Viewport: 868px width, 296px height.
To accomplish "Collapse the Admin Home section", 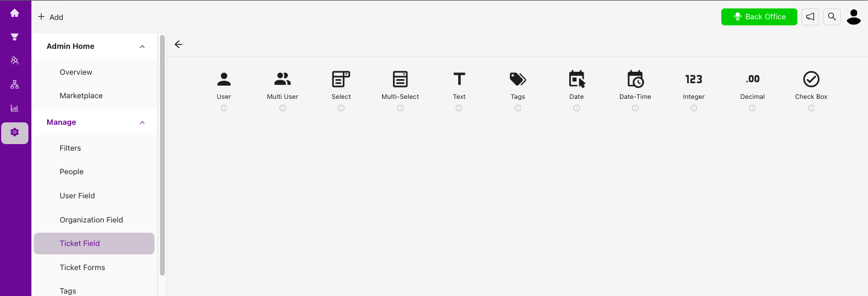I will [142, 46].
